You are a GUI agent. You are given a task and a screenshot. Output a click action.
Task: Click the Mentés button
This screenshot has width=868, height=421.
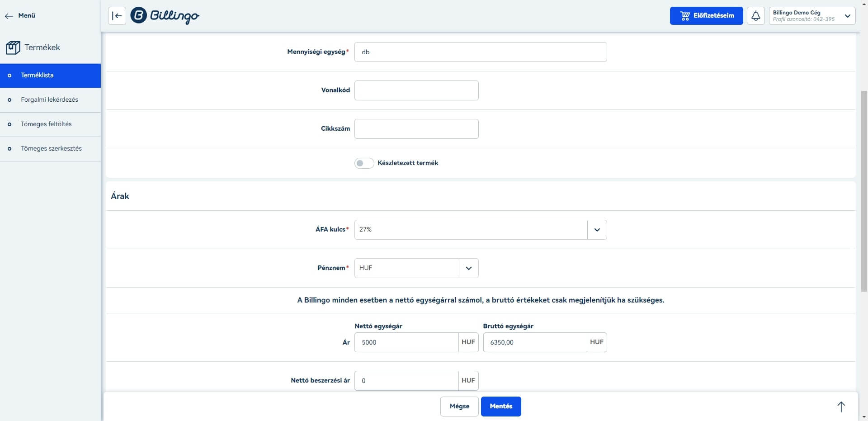tap(501, 406)
